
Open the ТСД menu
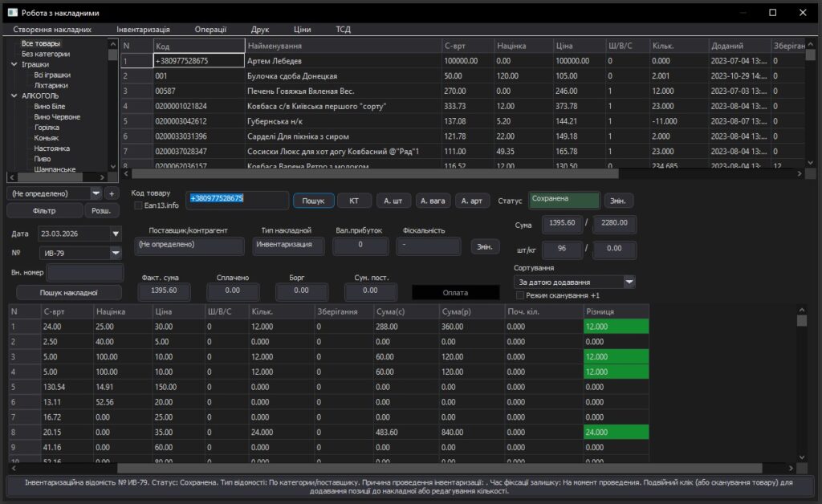343,30
